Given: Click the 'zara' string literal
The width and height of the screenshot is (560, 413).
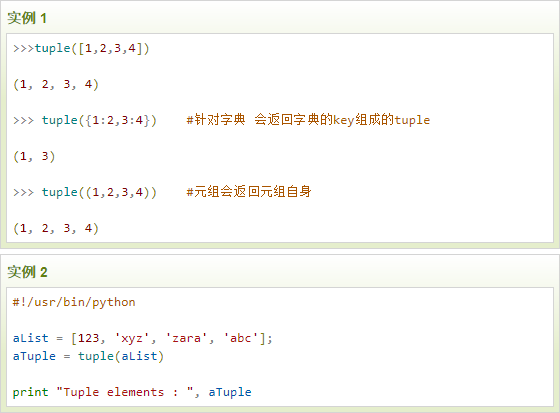Looking at the screenshot, I should point(186,338).
